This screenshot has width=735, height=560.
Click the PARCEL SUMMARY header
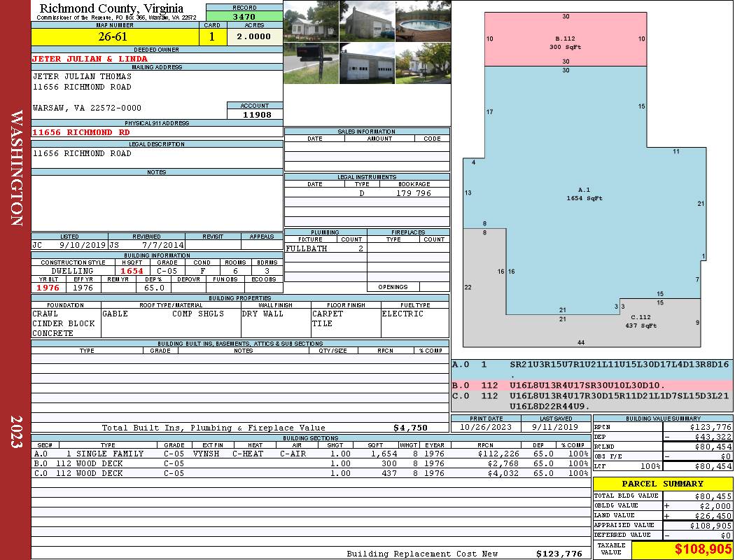coord(663,484)
